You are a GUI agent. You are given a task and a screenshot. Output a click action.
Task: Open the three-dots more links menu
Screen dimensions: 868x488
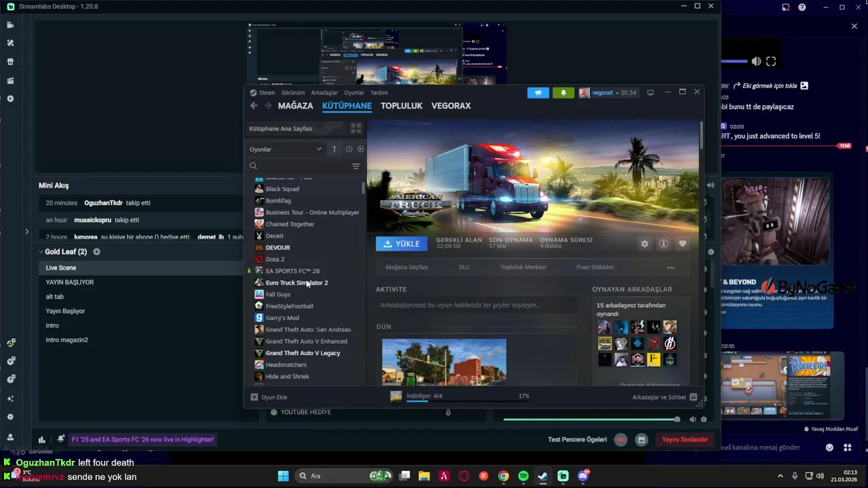pyautogui.click(x=671, y=268)
